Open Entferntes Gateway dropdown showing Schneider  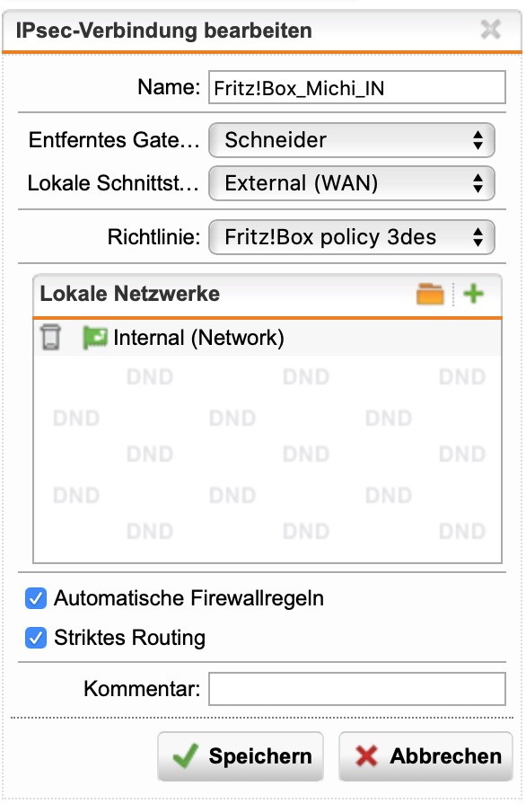tap(352, 140)
